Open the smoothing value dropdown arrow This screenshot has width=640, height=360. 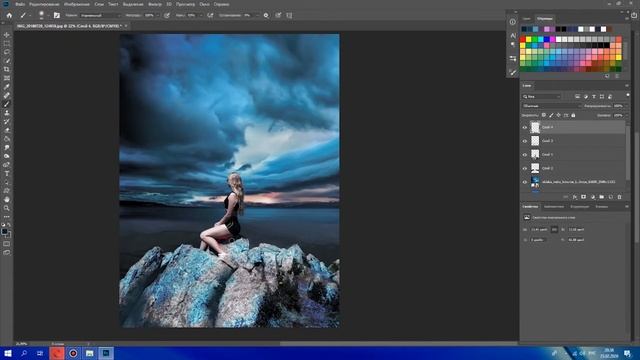click(x=257, y=16)
